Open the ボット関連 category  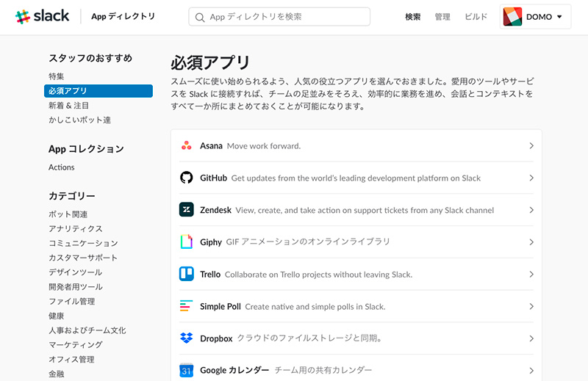coord(68,214)
